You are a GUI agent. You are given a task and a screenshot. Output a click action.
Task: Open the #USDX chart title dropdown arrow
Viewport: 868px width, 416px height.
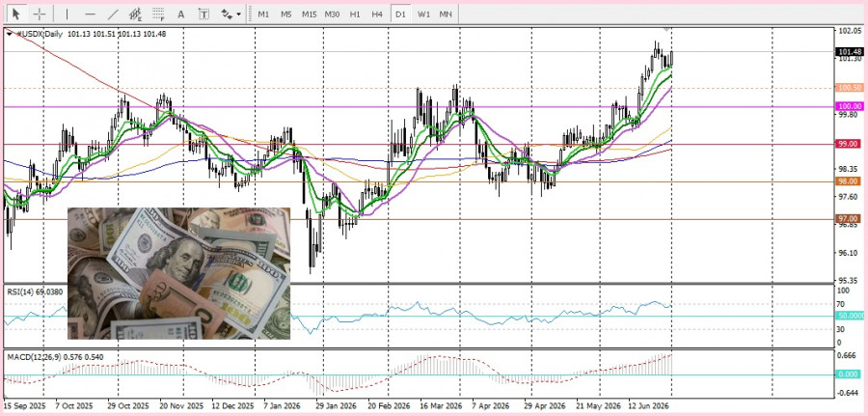click(10, 34)
